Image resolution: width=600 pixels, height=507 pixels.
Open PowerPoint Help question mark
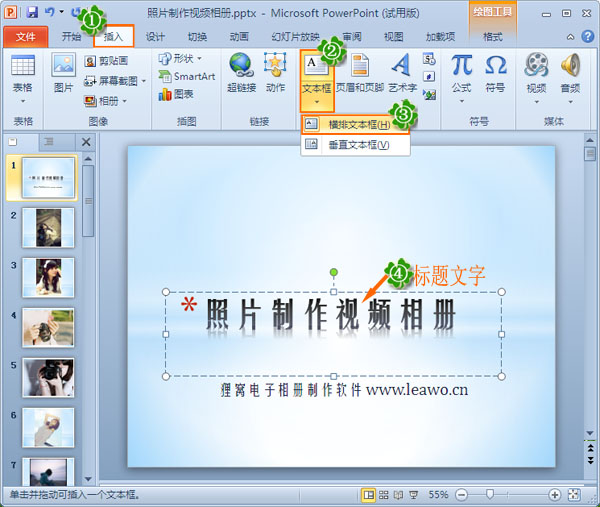pos(587,37)
